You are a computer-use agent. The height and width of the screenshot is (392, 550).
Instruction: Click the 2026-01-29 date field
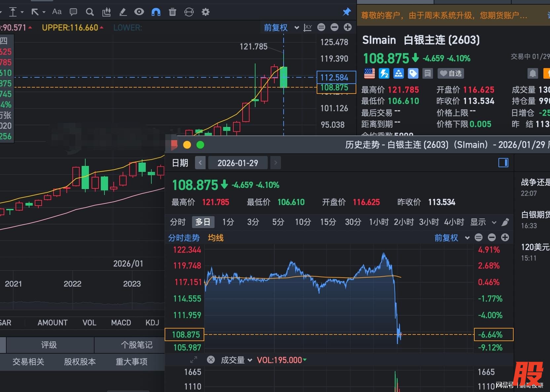(238, 163)
